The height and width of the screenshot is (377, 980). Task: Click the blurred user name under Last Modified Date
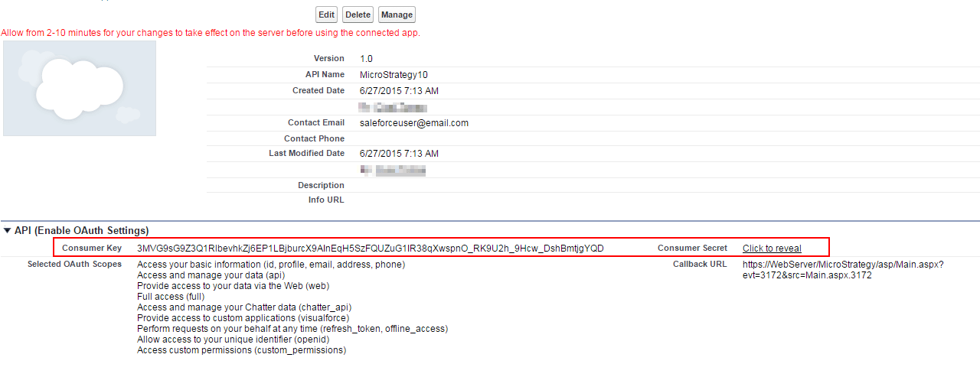pos(393,170)
